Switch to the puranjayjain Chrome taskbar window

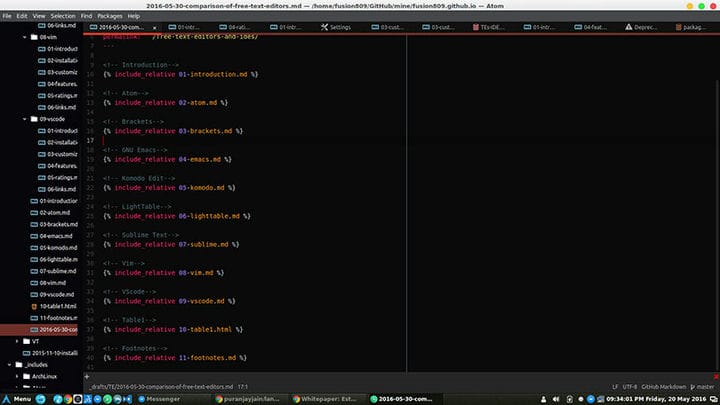coord(248,399)
